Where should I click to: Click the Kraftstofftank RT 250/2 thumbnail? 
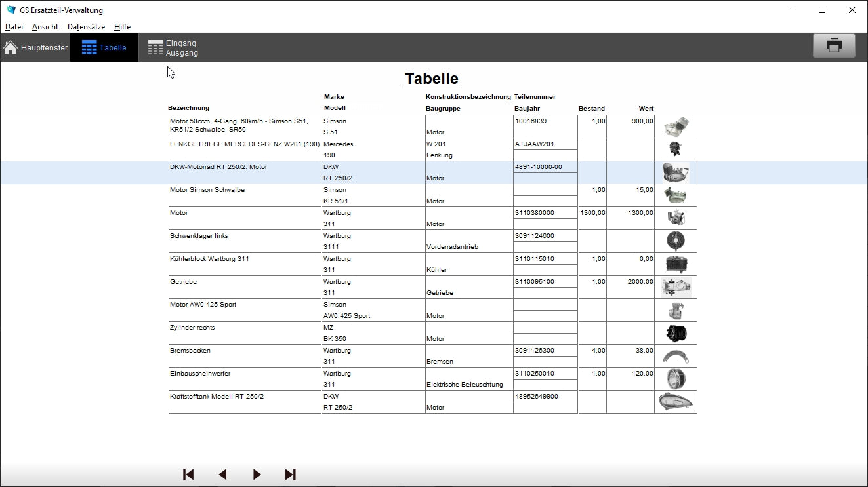point(675,402)
